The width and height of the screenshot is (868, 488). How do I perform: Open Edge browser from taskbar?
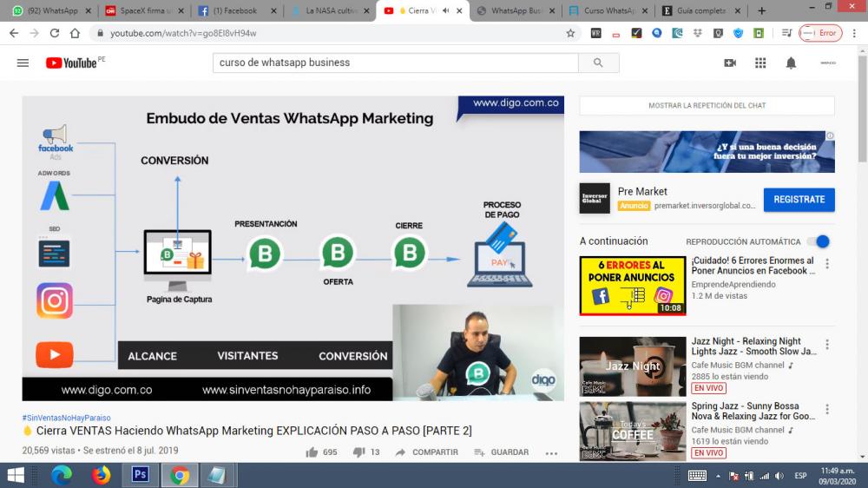[62, 475]
